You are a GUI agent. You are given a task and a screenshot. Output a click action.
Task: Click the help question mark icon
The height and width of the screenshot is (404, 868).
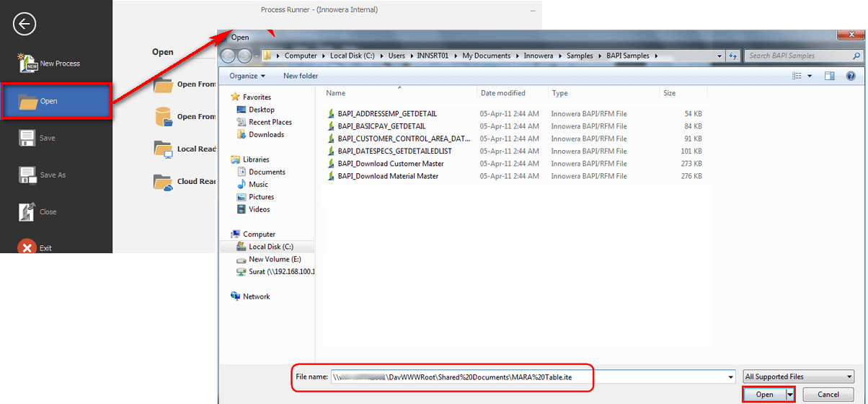pyautogui.click(x=851, y=76)
